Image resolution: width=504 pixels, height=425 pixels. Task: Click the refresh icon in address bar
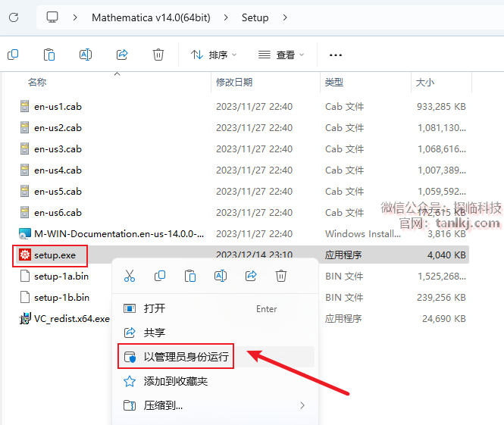[x=14, y=17]
